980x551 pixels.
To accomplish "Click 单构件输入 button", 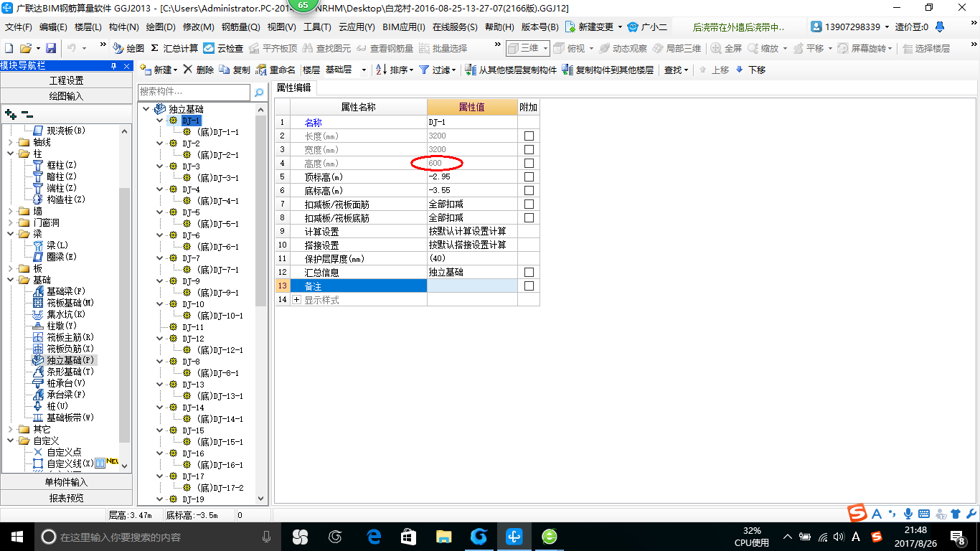I will click(x=66, y=482).
